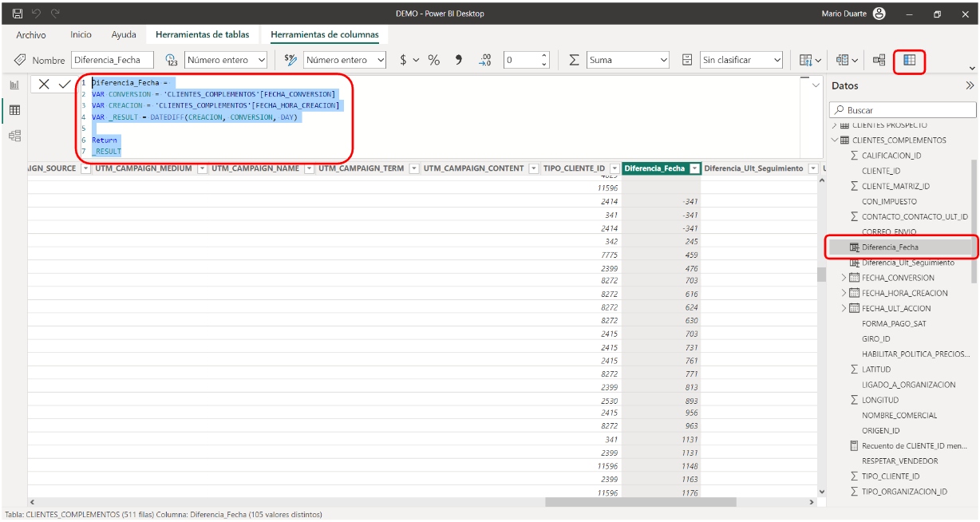Expand FECHA_ULT_ACCION hierarchy
980x522 pixels.
point(844,308)
